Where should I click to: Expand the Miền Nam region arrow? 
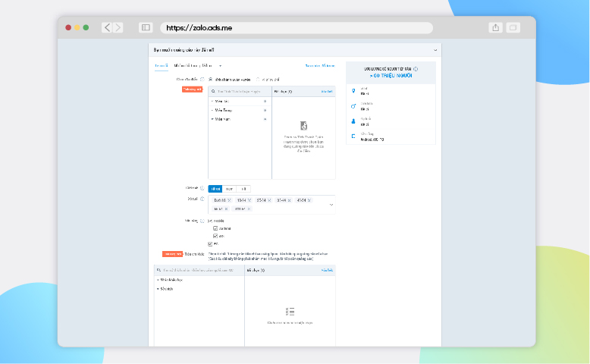212,119
